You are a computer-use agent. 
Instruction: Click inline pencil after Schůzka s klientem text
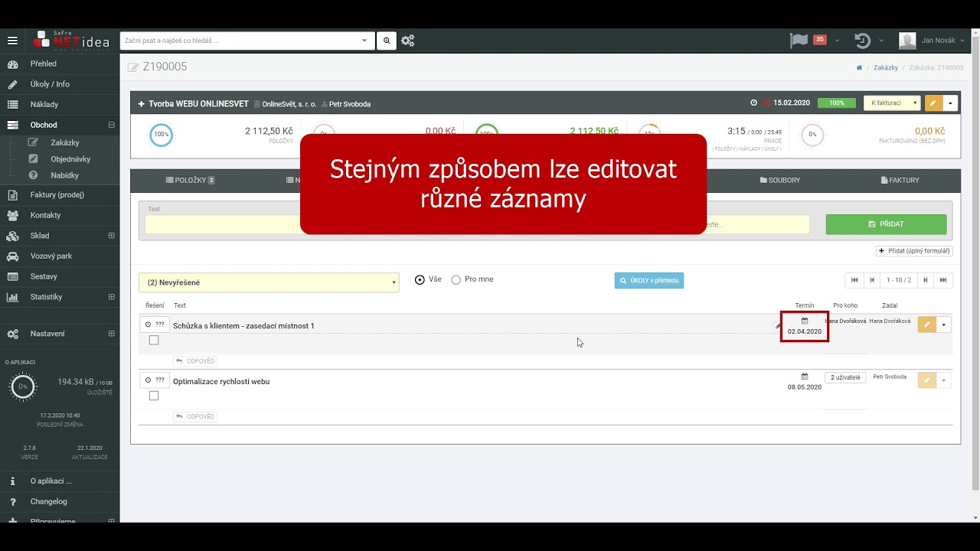(778, 326)
